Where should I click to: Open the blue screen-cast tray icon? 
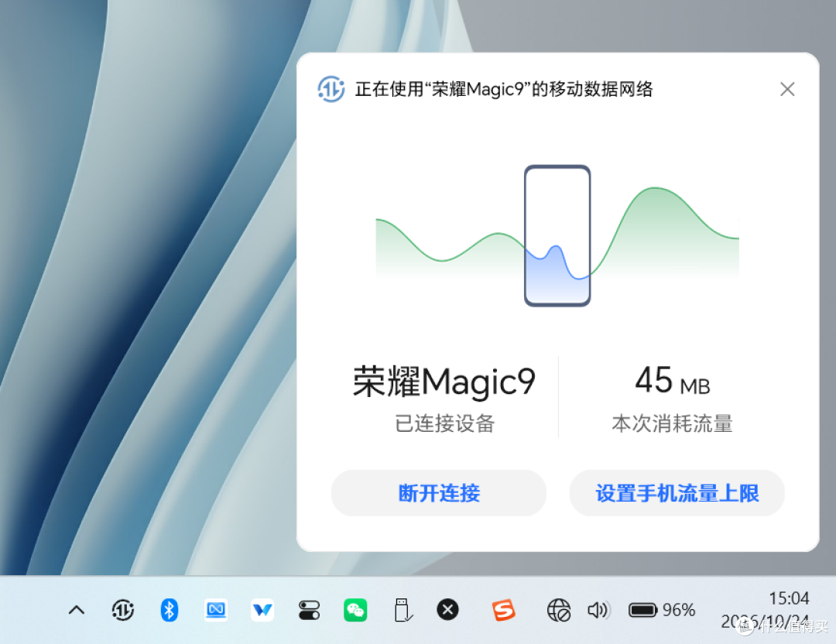216,610
